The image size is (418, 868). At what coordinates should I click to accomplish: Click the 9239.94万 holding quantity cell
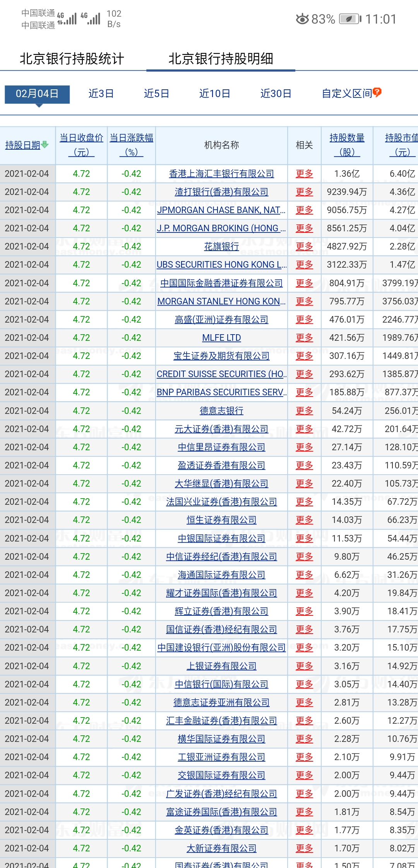pyautogui.click(x=347, y=192)
